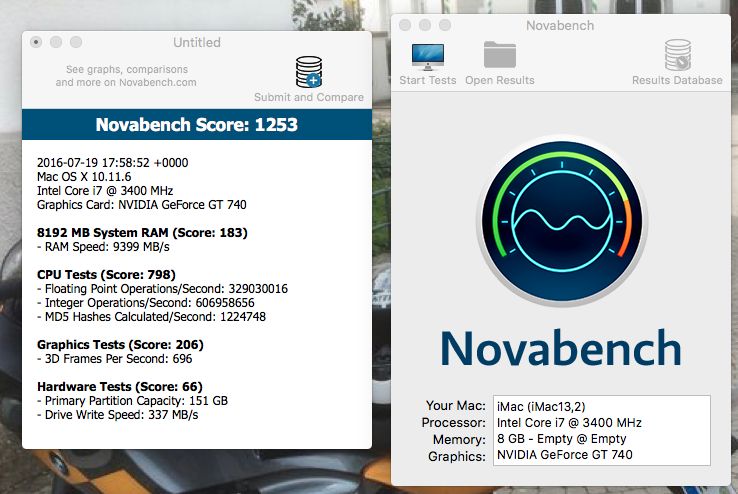Click the Novabench Score: 1253 banner

click(x=197, y=125)
